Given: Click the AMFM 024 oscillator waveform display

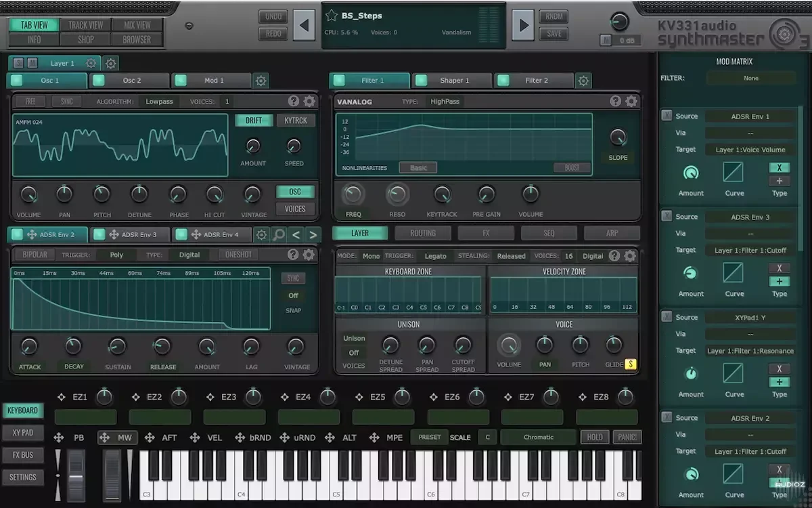Looking at the screenshot, I should click(x=120, y=145).
